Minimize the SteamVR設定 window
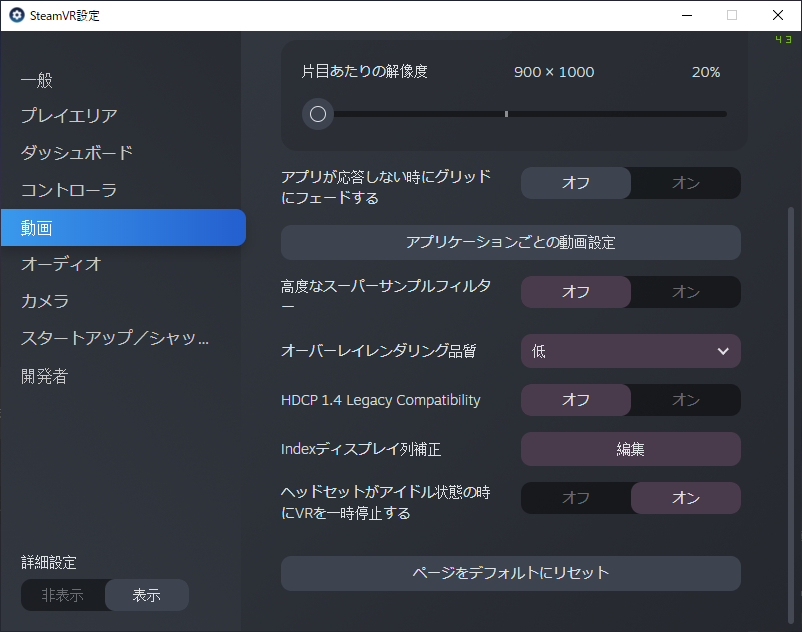802x632 pixels. (x=687, y=15)
